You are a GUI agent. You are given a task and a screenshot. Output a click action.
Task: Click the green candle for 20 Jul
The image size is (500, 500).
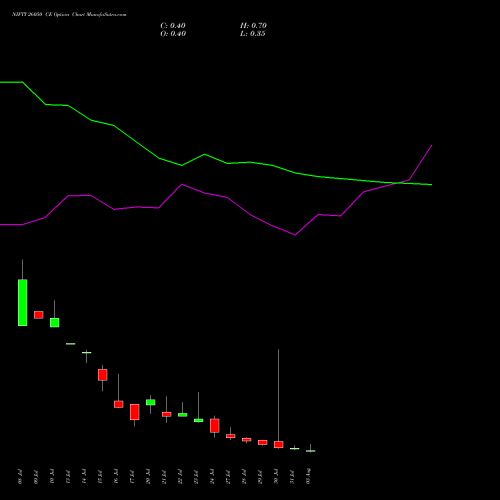(151, 402)
